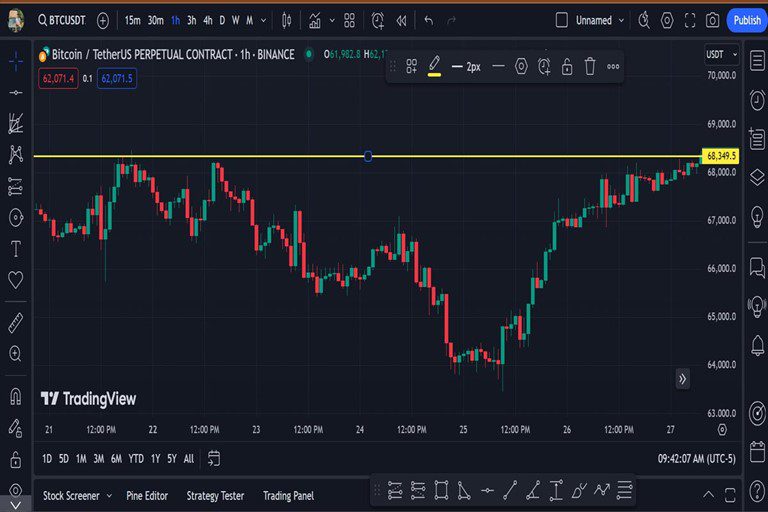The width and height of the screenshot is (768, 512).
Task: Select the D daily timeframe
Action: point(222,20)
